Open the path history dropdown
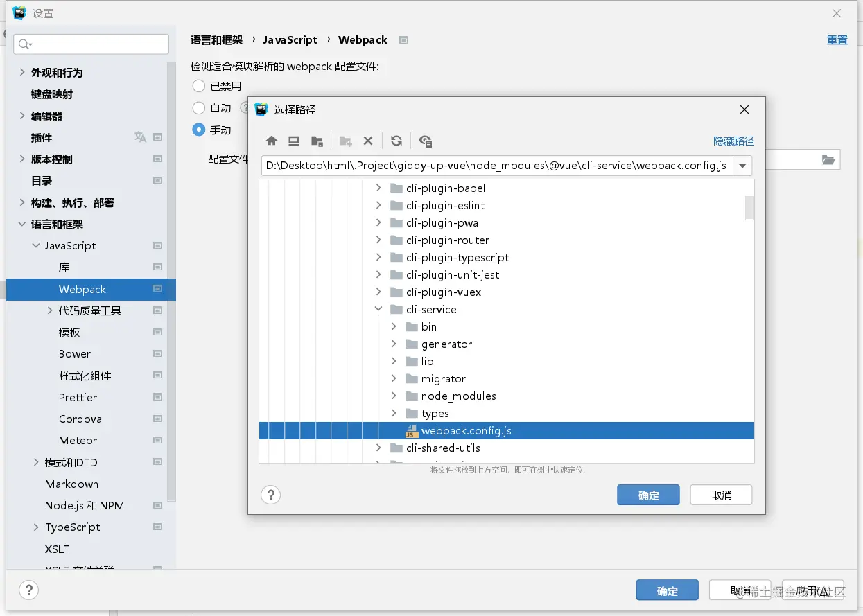This screenshot has height=616, width=863. tap(743, 166)
